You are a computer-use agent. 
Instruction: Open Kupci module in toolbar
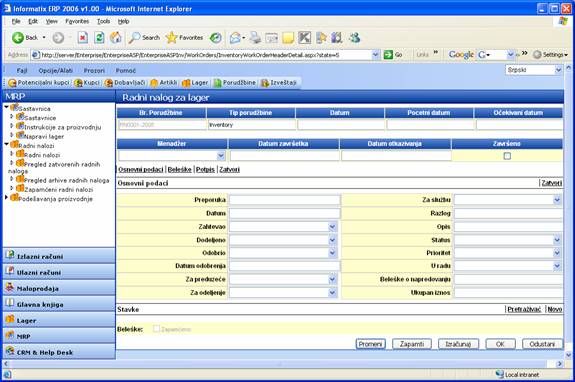click(x=87, y=83)
